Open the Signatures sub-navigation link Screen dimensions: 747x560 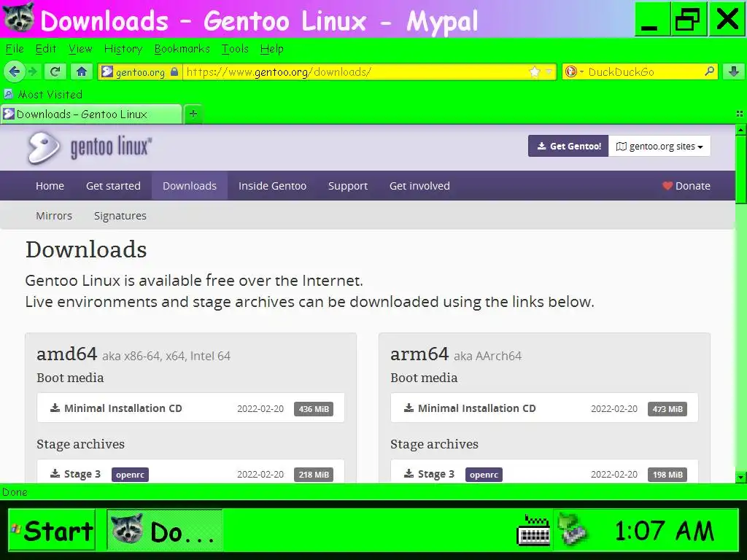click(120, 216)
